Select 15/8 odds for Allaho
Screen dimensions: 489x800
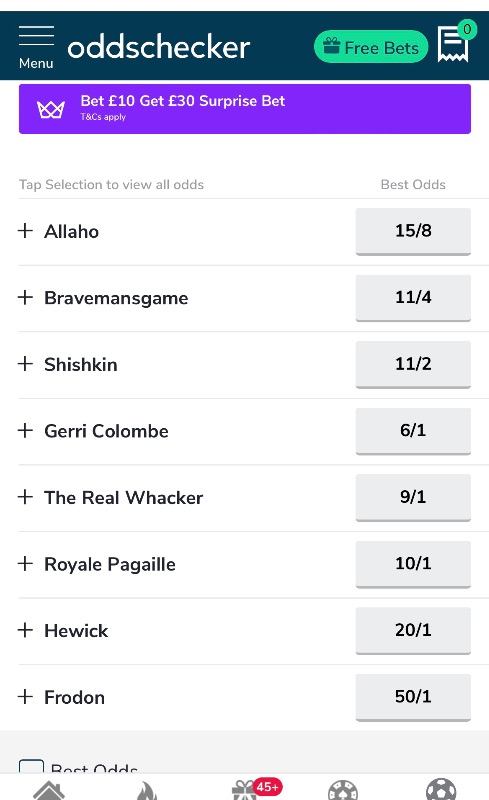coord(413,231)
